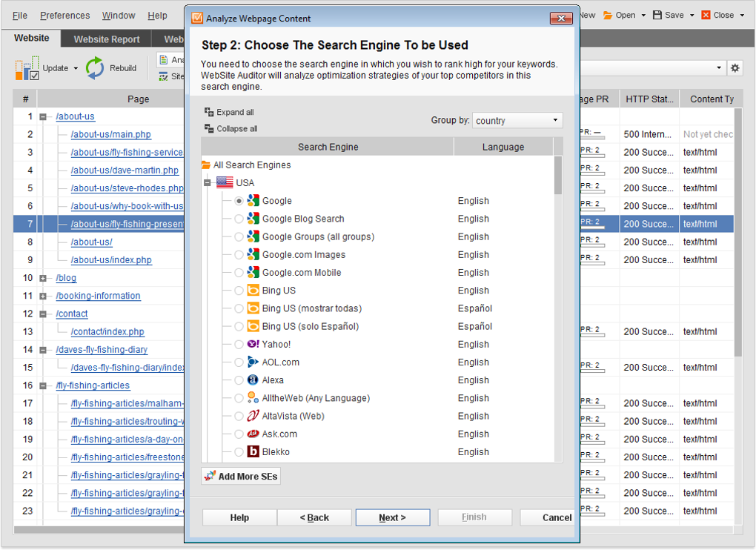Select the Google Groups radio button
This screenshot has width=756, height=550.
pyautogui.click(x=239, y=236)
